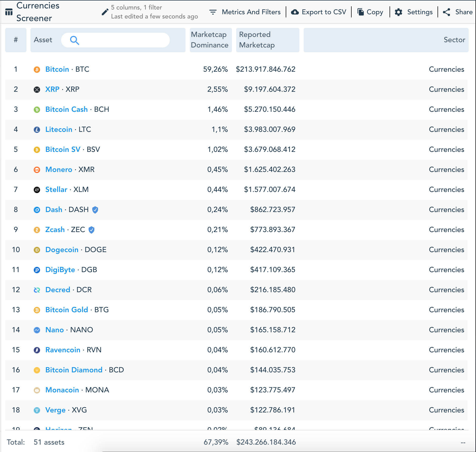Open Settings
Screen dimensions: 476x452
[414, 12]
